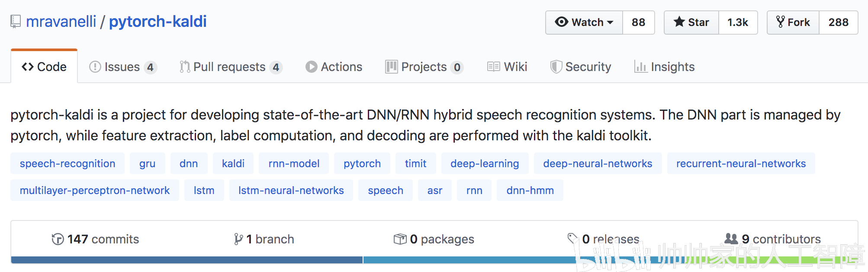Open the Insights tab
Image resolution: width=868 pixels, height=272 pixels.
[x=664, y=67]
